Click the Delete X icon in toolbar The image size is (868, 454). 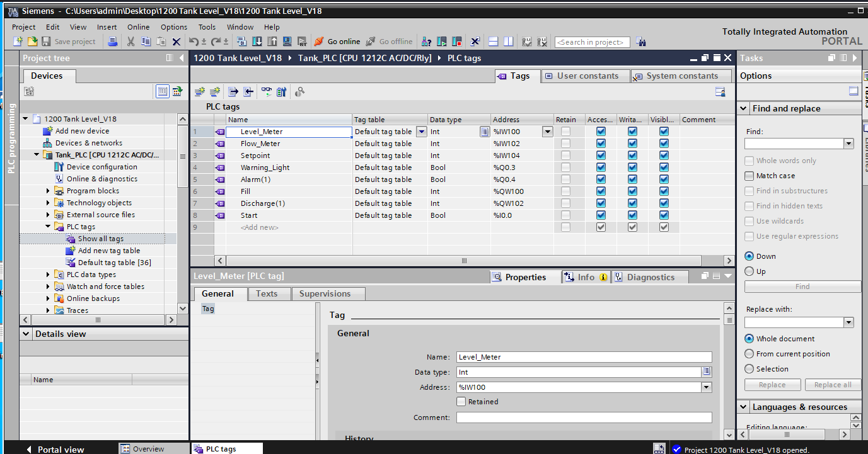(x=176, y=42)
